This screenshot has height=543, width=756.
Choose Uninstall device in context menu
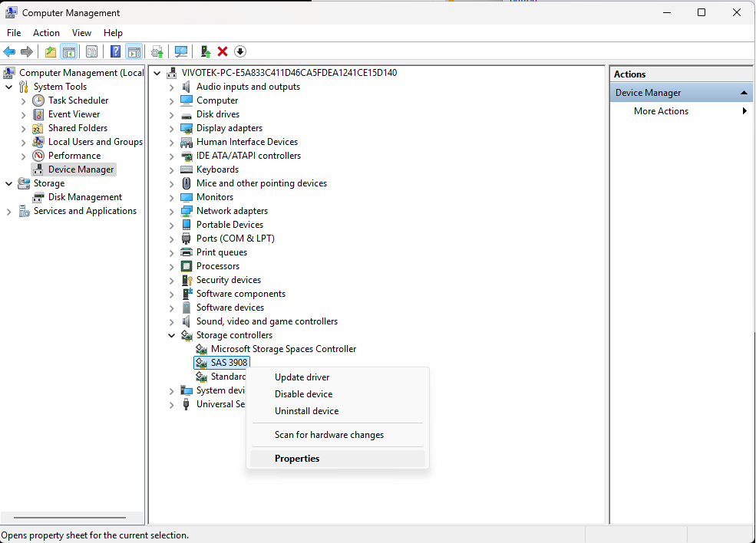point(338,411)
